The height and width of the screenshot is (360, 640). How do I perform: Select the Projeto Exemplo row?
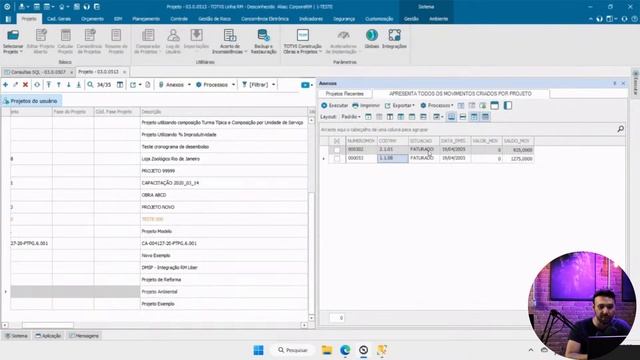[x=158, y=304]
